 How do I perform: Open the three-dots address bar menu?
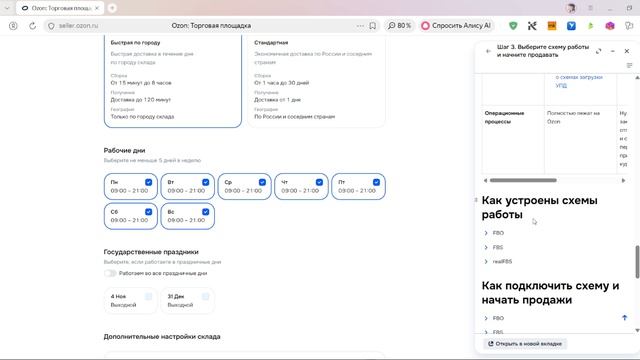point(360,26)
